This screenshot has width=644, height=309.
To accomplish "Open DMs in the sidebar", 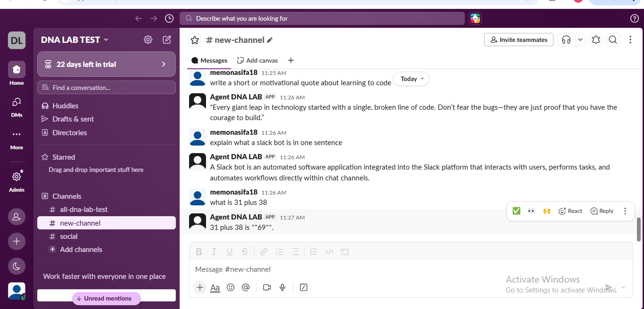I will [17, 106].
